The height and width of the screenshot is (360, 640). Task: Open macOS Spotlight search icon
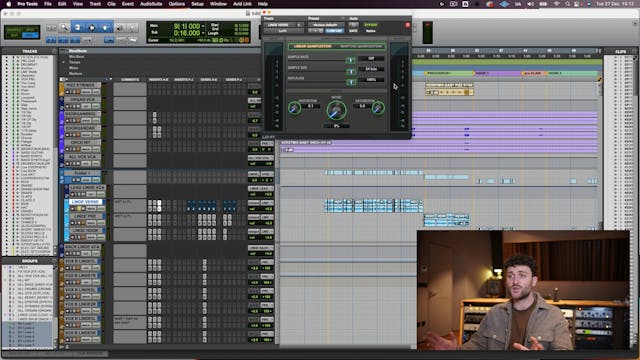[x=567, y=4]
